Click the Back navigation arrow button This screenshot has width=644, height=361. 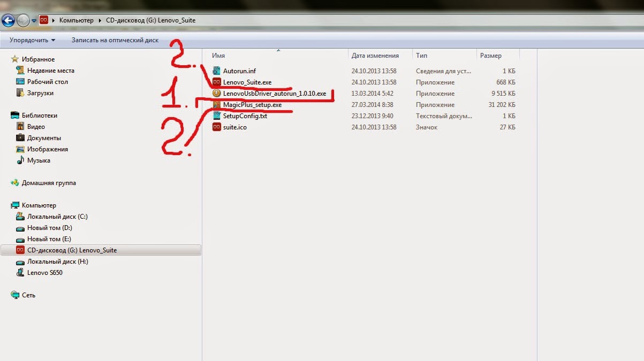tap(7, 20)
